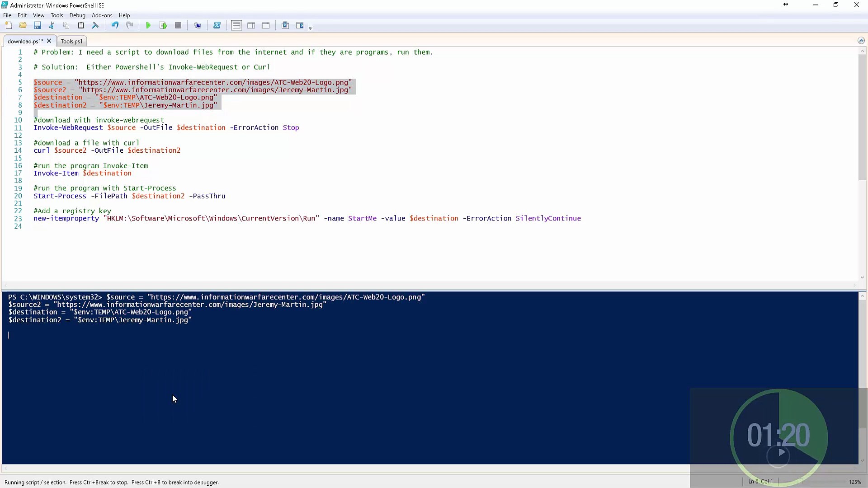Save the download.ps1 script
The height and width of the screenshot is (488, 868).
pos(38,25)
